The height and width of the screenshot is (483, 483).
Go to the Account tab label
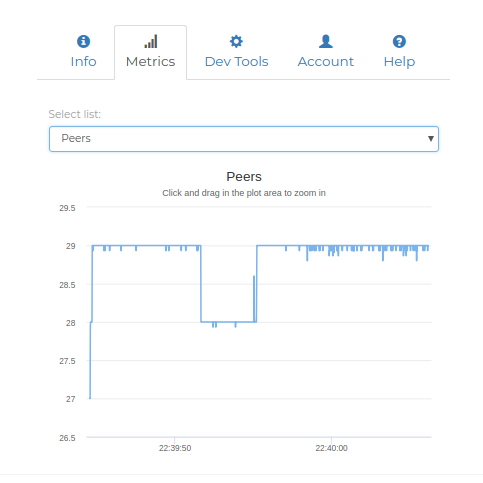[326, 62]
